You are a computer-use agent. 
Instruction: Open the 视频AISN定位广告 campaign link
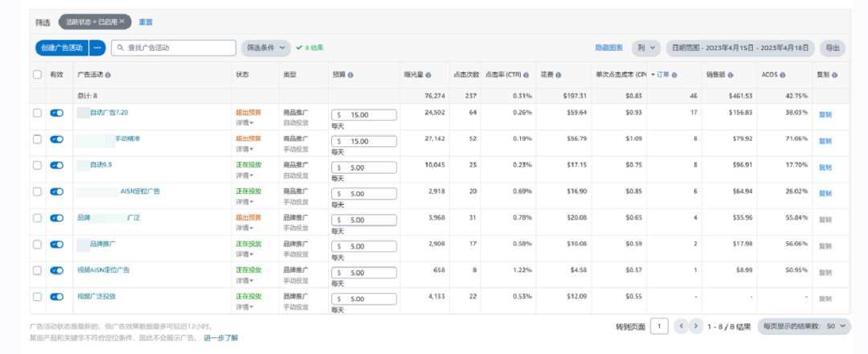(x=104, y=270)
